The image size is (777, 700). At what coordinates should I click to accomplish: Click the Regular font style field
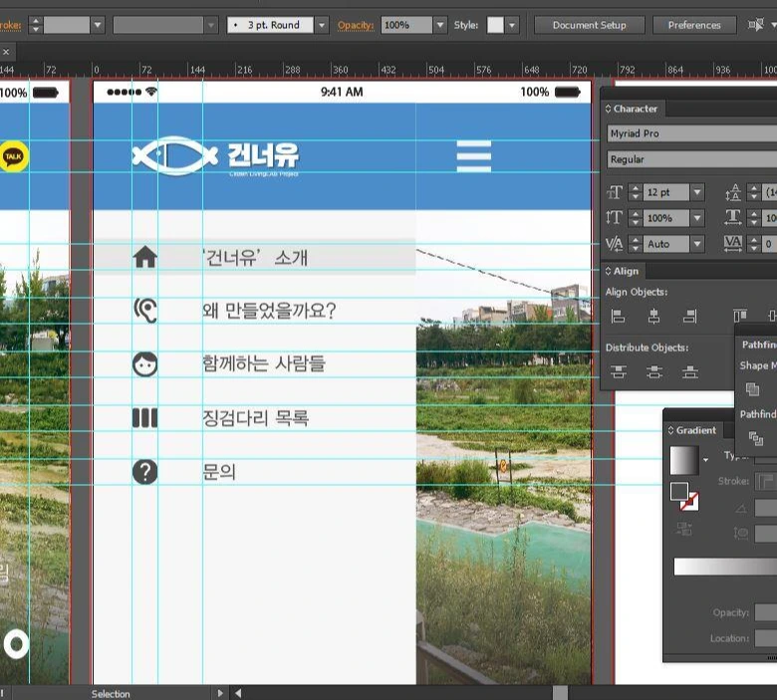pyautogui.click(x=691, y=159)
